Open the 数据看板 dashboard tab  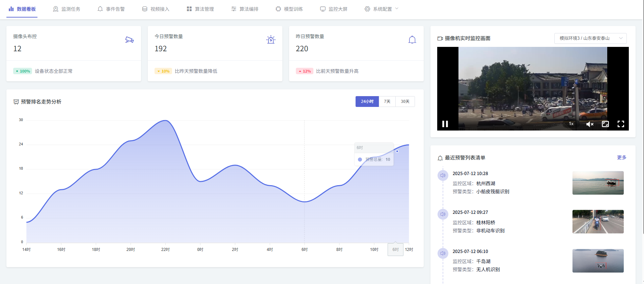coord(22,9)
